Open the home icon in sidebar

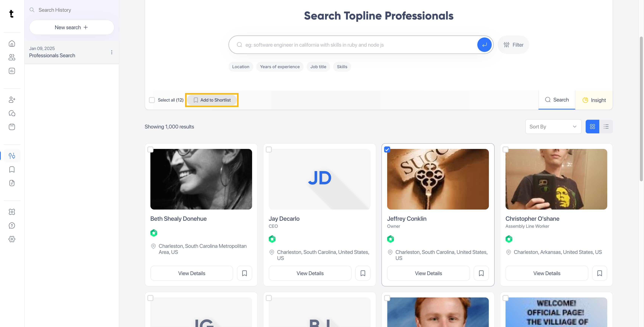(12, 44)
